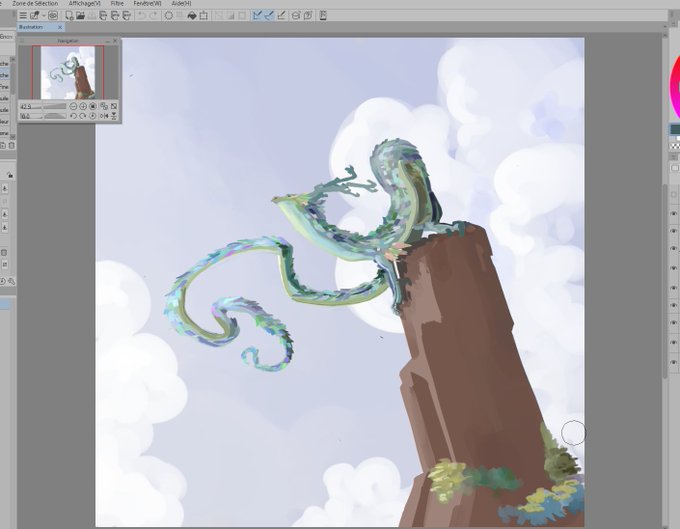Image resolution: width=680 pixels, height=529 pixels.
Task: Click down arrow of left sub tool list
Action: pos(13,137)
